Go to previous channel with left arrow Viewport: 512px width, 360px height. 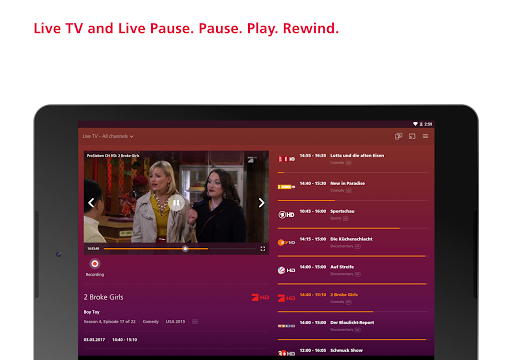(91, 202)
